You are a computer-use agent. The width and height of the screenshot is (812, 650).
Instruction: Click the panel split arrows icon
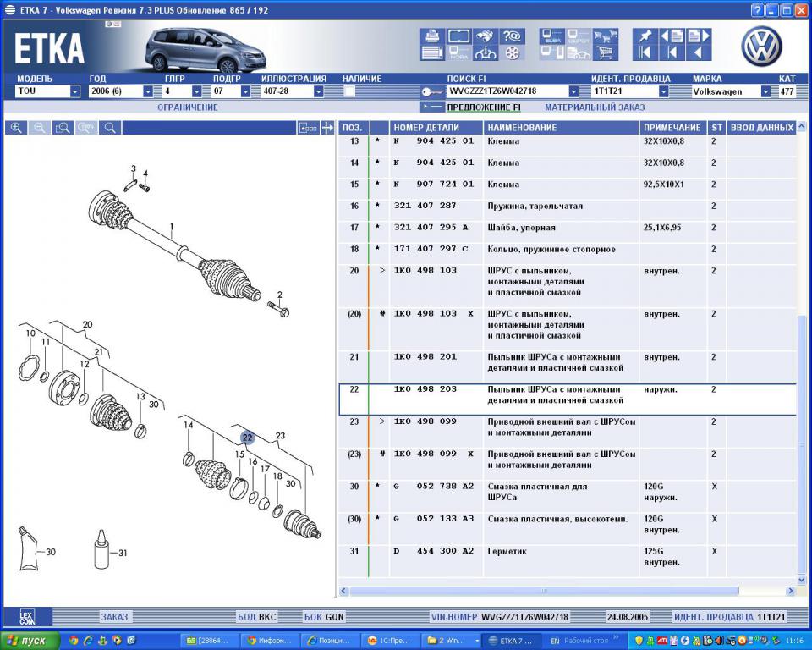tap(327, 128)
